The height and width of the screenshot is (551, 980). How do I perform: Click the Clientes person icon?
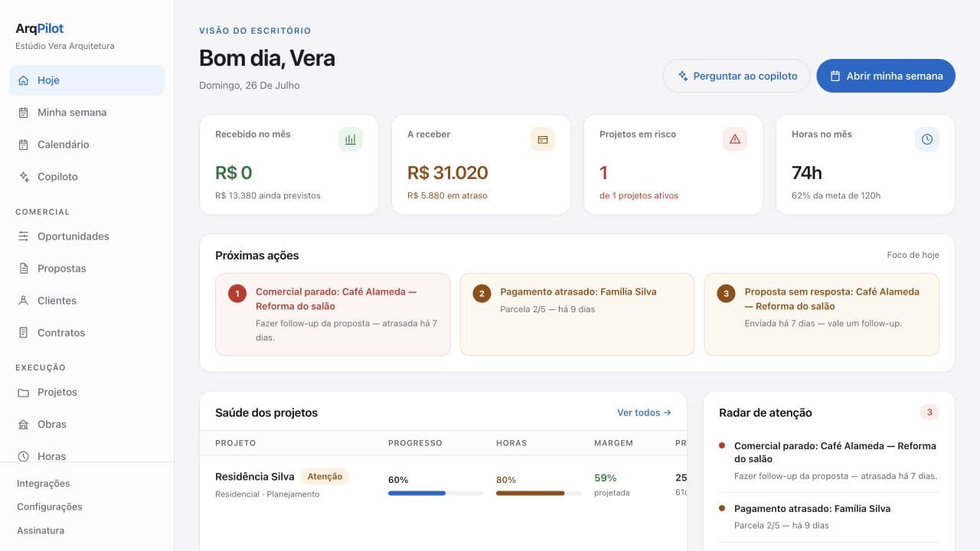pyautogui.click(x=23, y=301)
